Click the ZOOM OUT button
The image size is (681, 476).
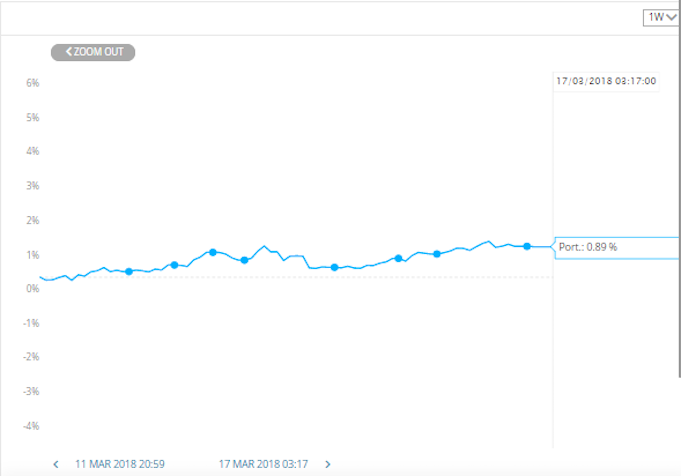coord(93,52)
